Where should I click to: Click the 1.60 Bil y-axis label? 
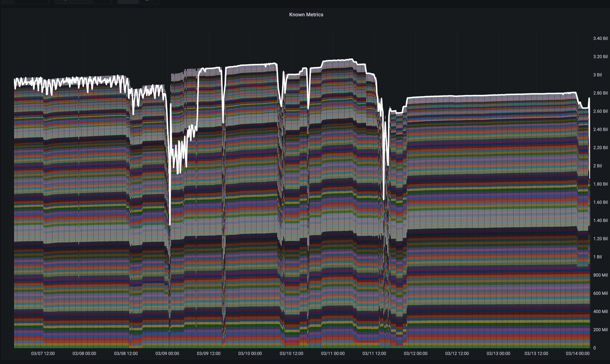pos(600,202)
